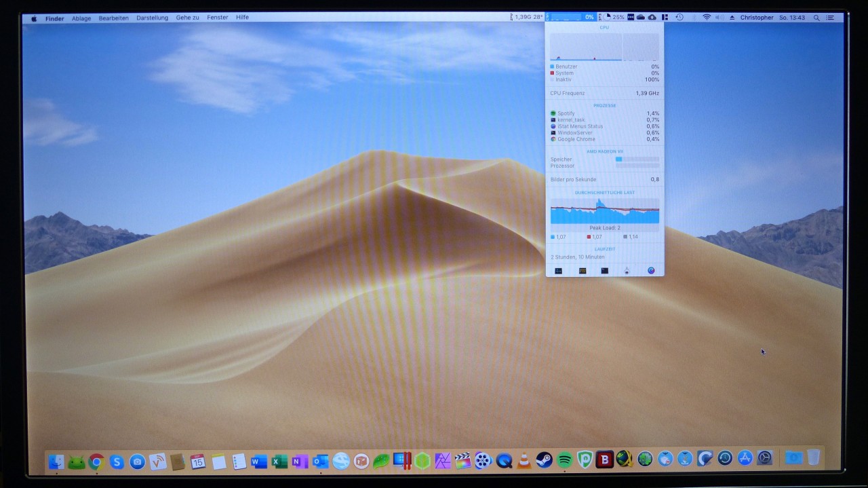Open Spotlight search magnifier

816,18
